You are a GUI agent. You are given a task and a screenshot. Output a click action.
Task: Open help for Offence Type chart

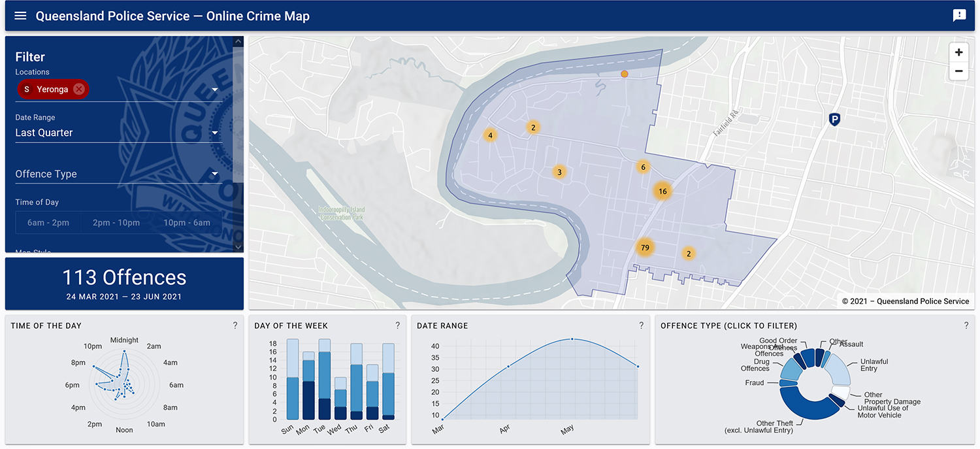tap(966, 325)
